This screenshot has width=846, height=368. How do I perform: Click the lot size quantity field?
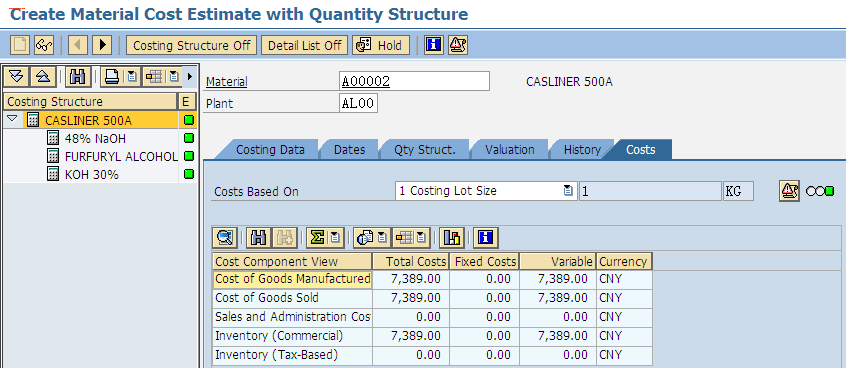[650, 191]
